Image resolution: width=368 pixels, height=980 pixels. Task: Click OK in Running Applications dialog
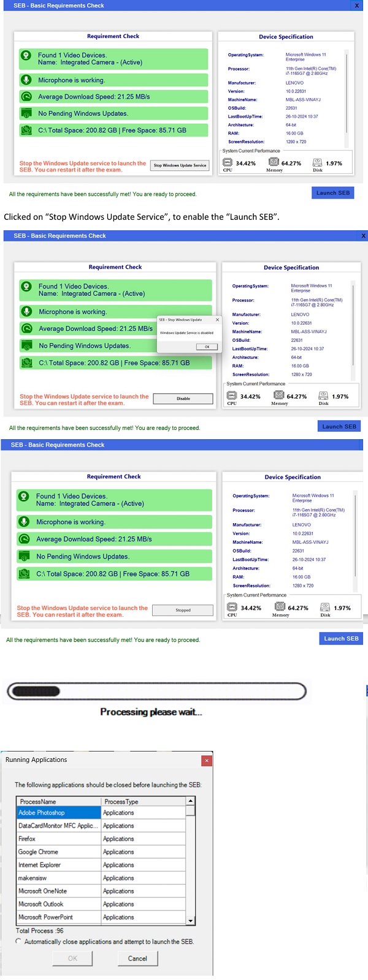click(x=72, y=959)
